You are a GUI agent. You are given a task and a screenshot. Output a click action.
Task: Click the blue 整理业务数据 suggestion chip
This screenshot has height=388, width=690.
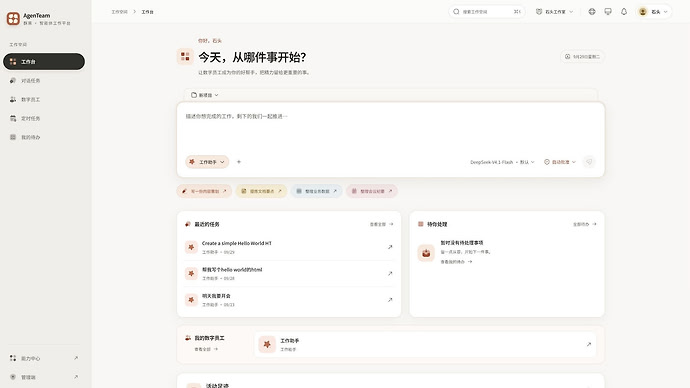pos(316,191)
